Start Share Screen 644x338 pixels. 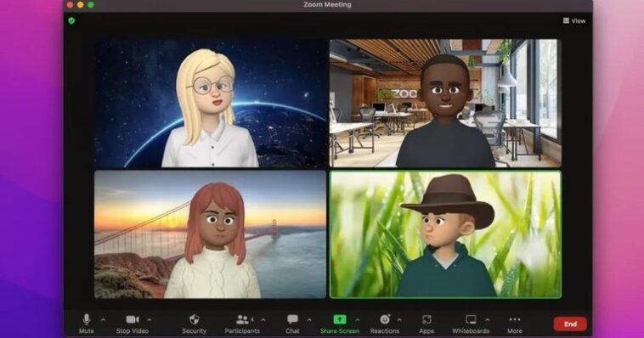[x=340, y=324]
